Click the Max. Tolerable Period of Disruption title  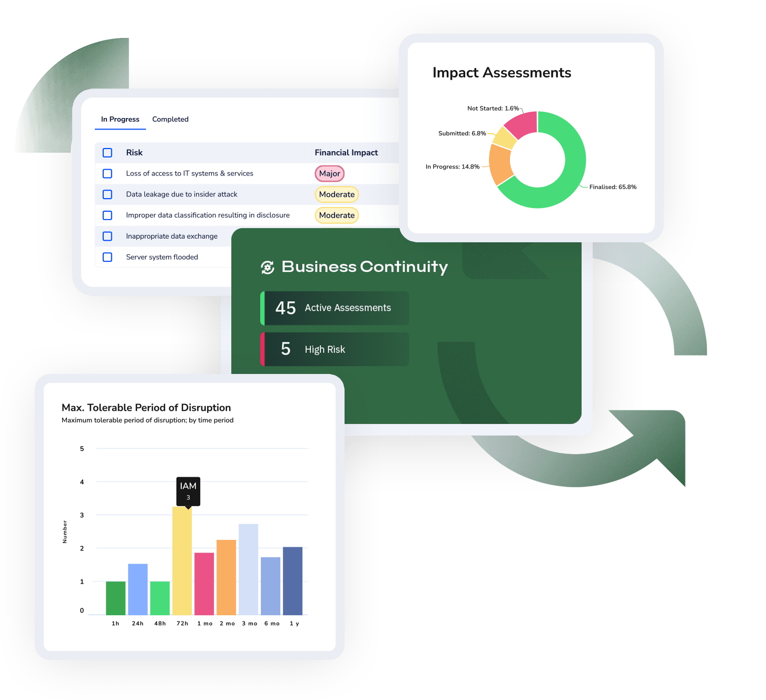coord(146,408)
